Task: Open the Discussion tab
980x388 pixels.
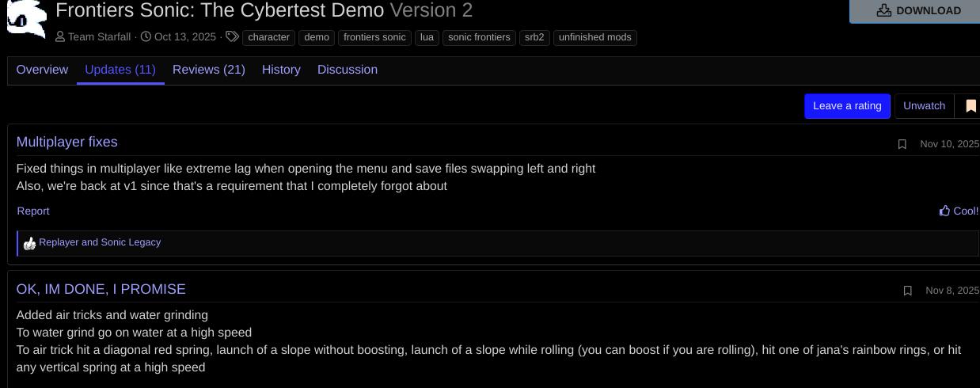Action: [348, 70]
